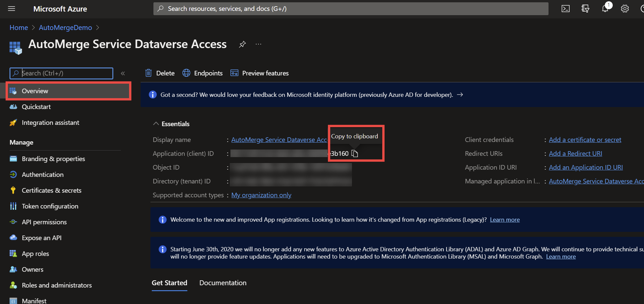Click the Expose an API cloud icon
The width and height of the screenshot is (644, 304).
pyautogui.click(x=13, y=238)
